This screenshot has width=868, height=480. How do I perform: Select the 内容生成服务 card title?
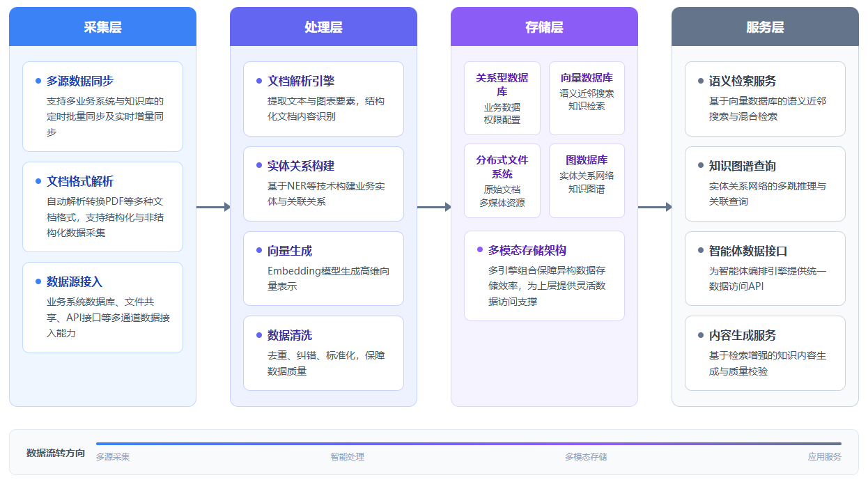743,336
